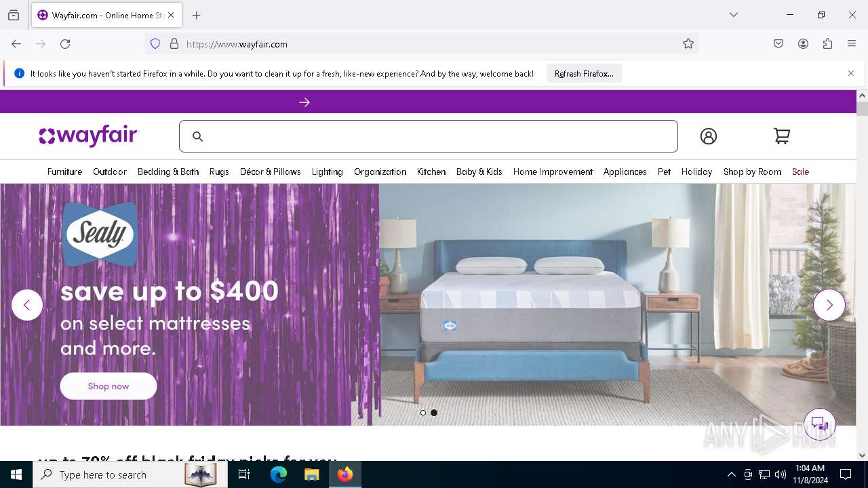This screenshot has height=488, width=868.
Task: Click the Shop now button
Action: [108, 386]
